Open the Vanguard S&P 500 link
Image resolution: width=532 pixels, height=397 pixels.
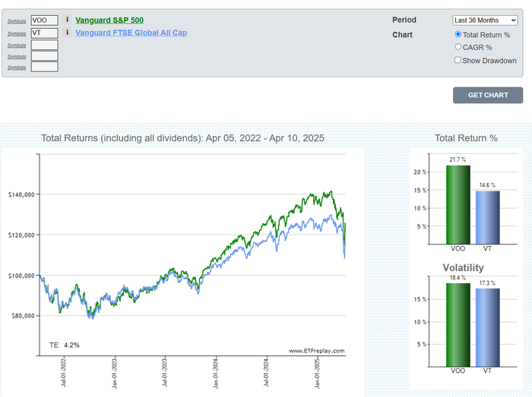coord(109,20)
